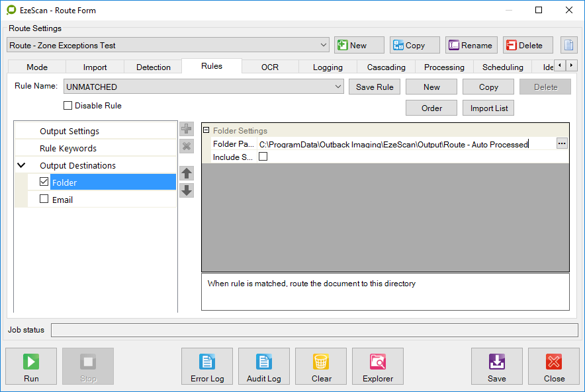Click the document icon next to Delete

point(568,45)
